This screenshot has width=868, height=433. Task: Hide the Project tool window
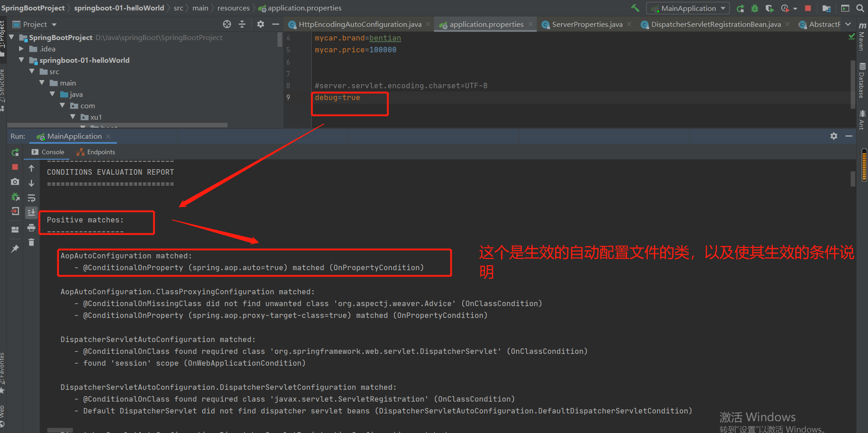[275, 24]
